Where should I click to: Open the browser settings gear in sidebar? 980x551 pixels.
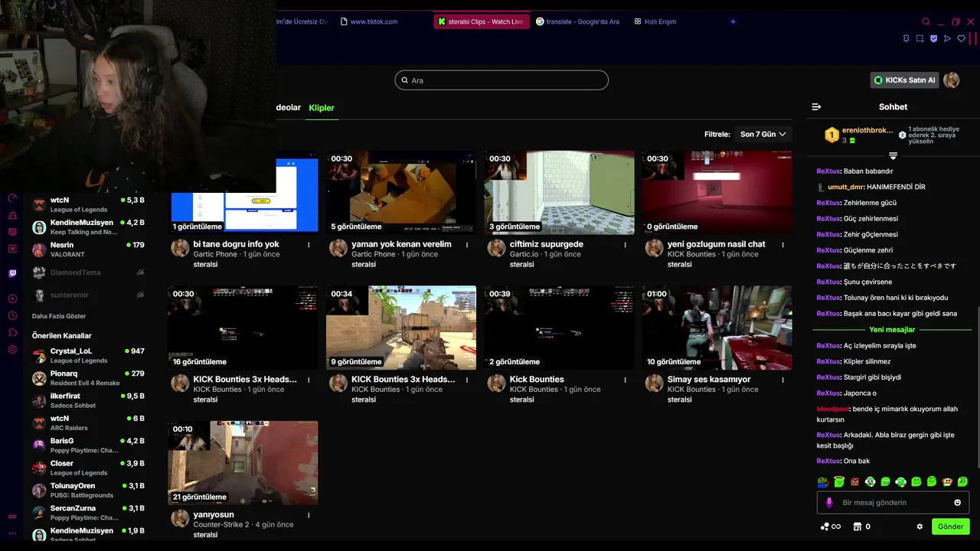(x=12, y=350)
